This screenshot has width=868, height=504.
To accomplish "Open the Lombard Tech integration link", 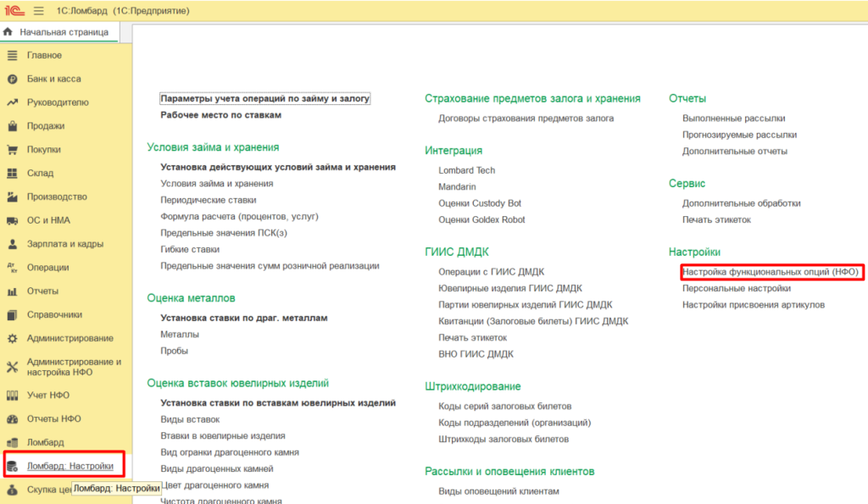I will click(466, 170).
